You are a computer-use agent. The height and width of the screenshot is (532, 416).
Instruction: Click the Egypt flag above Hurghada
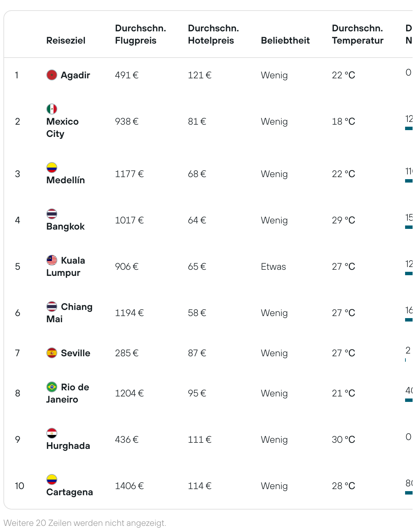pos(52,433)
